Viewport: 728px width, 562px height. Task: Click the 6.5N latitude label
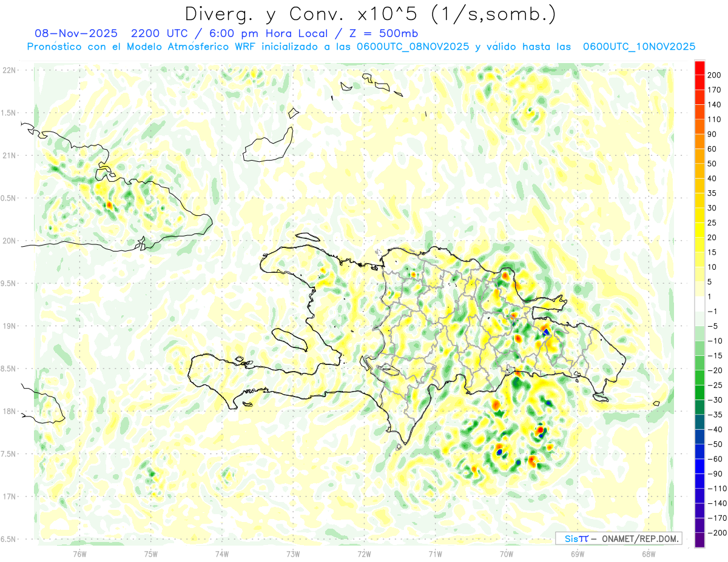[8, 539]
